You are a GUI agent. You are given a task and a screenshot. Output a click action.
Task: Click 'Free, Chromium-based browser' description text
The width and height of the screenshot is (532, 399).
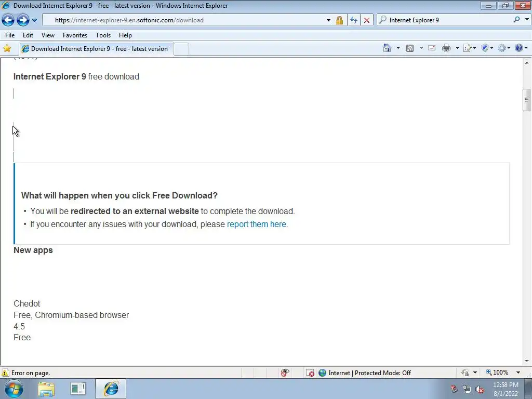71,315
